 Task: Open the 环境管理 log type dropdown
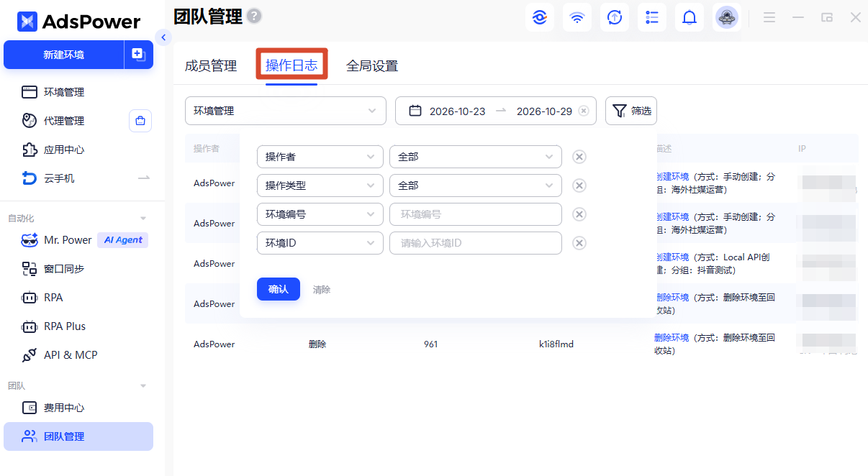tap(286, 111)
